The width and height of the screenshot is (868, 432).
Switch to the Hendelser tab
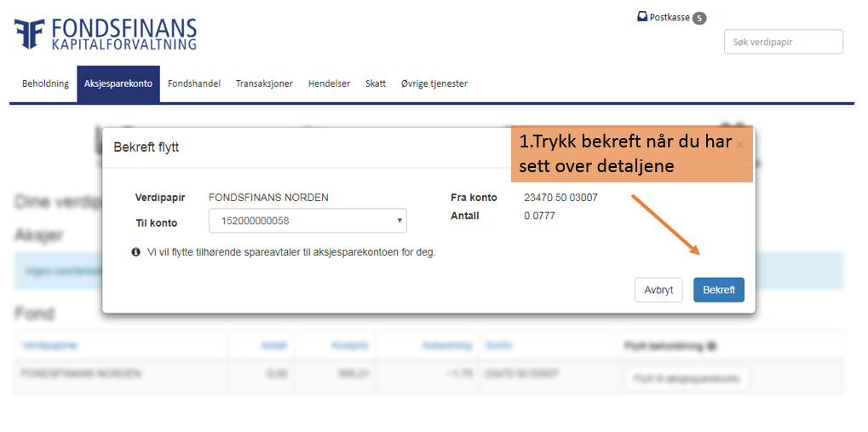click(x=330, y=84)
